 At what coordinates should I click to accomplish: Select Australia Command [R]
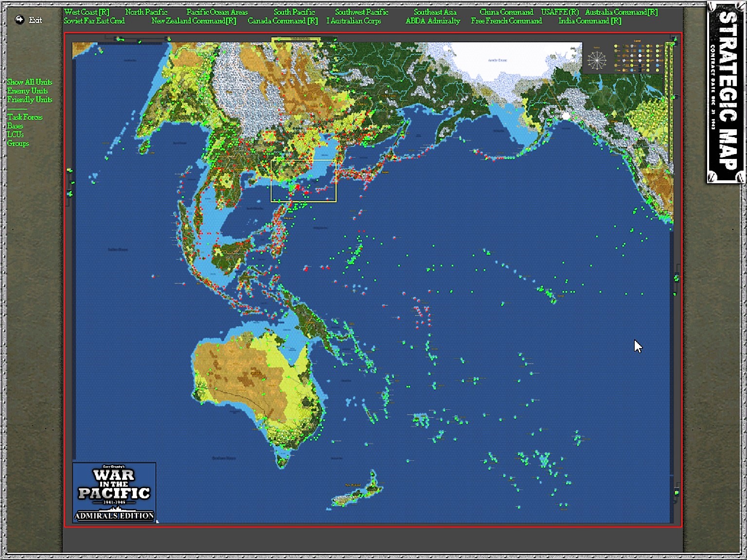point(622,12)
